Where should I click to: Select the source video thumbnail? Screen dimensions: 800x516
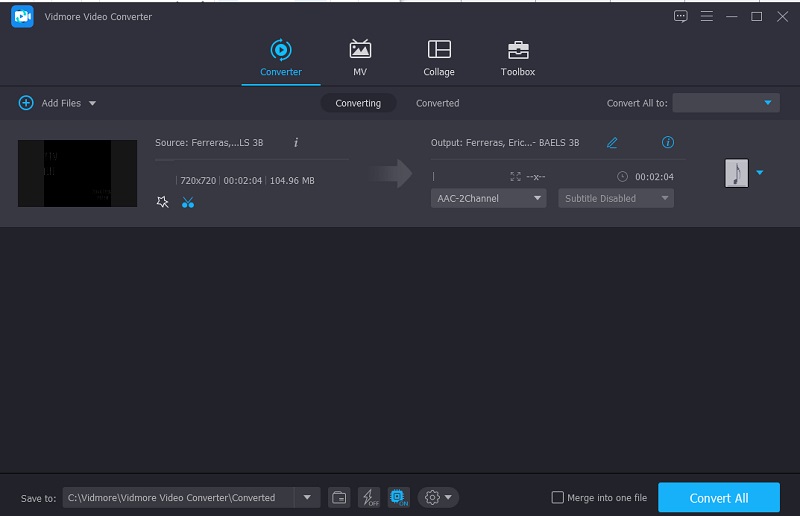pyautogui.click(x=77, y=174)
